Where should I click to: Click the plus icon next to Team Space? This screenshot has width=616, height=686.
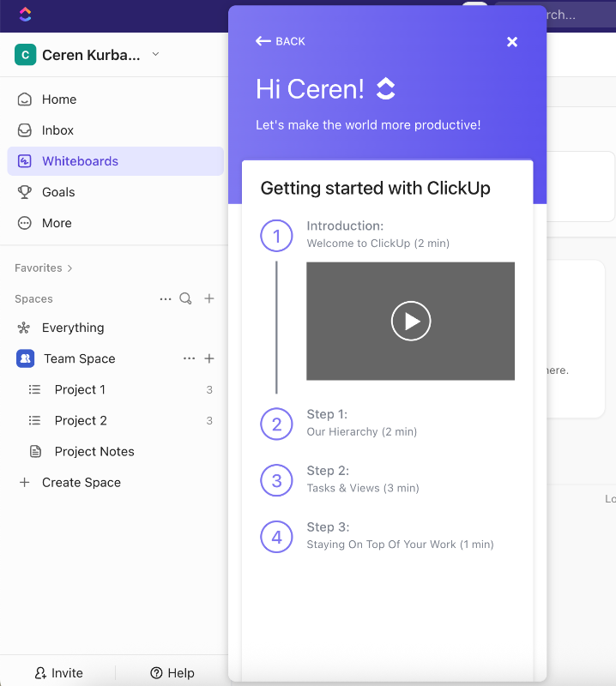[x=209, y=358]
